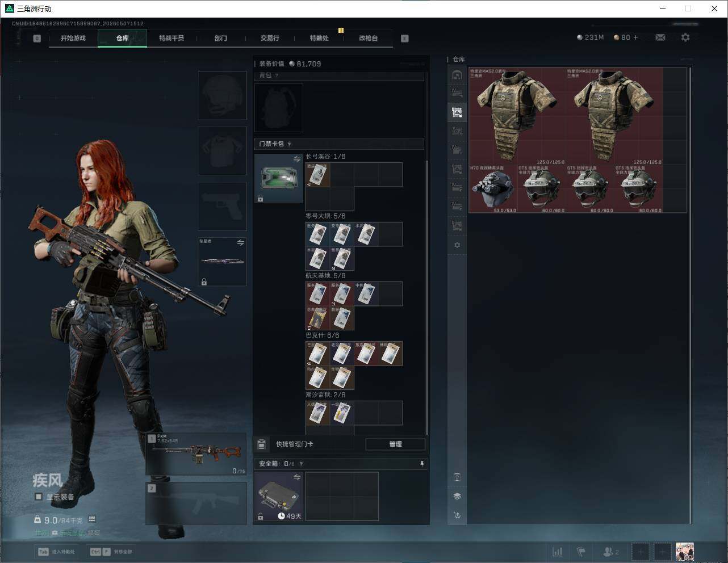Click the lock icon on keycard case
Screen dimensions: 728x563
tap(260, 199)
